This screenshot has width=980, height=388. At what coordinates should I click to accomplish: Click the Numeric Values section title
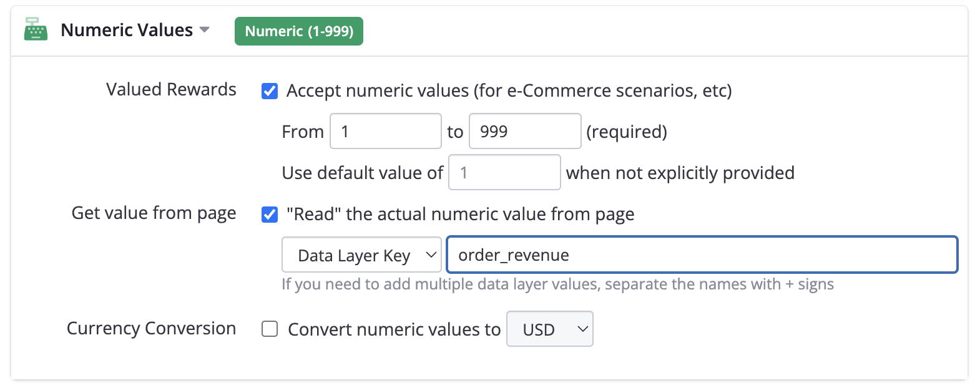point(127,30)
